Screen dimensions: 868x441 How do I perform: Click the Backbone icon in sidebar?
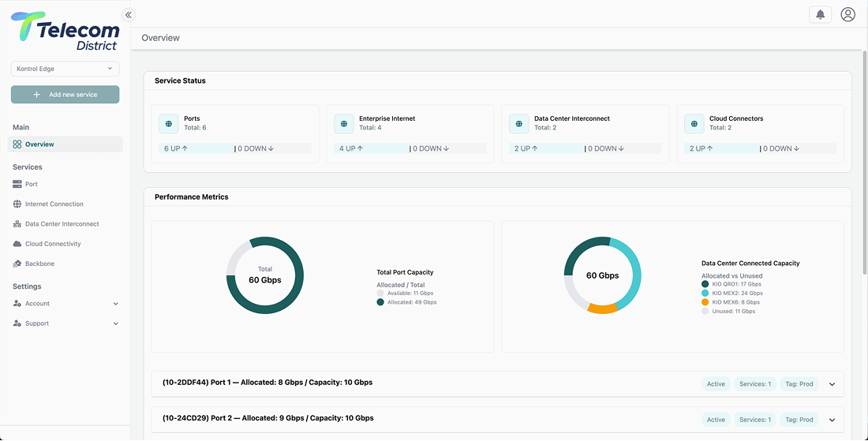[x=17, y=264]
